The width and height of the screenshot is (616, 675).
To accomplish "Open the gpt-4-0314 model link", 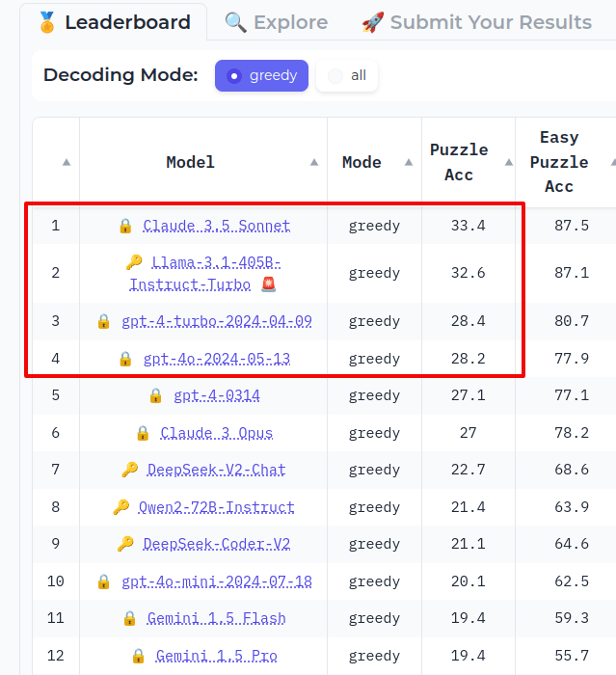I will pos(217,395).
